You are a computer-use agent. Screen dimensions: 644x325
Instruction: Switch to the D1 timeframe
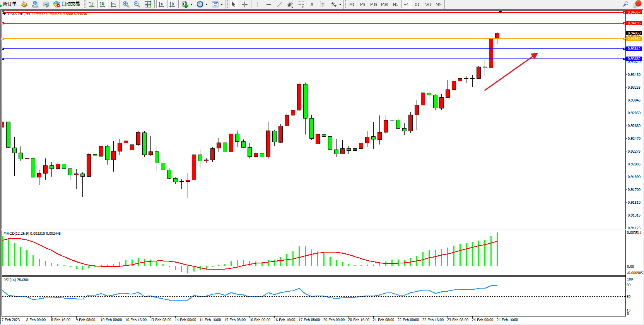[417, 4]
